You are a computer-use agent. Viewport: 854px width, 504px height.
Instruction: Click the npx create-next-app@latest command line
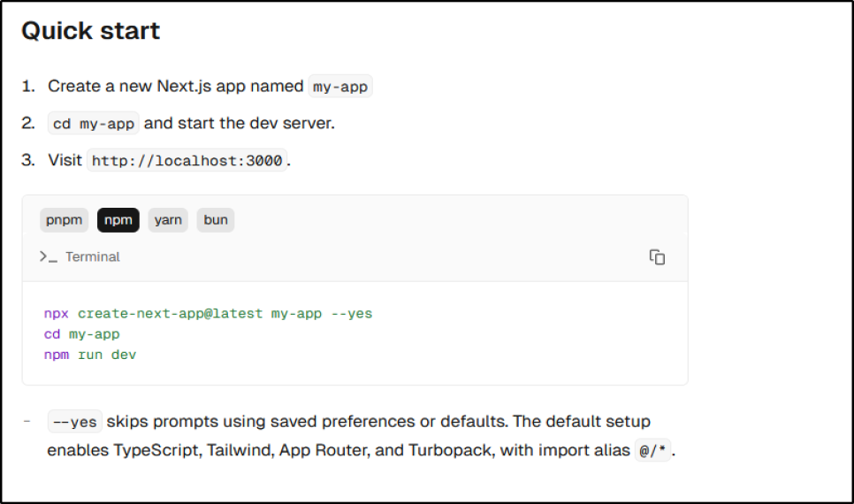[208, 314]
